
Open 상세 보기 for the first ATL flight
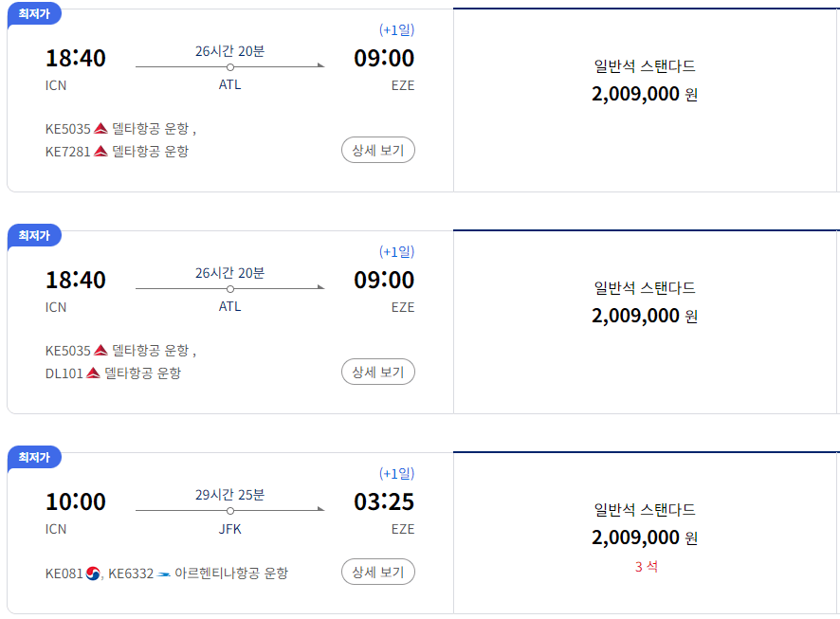point(377,150)
